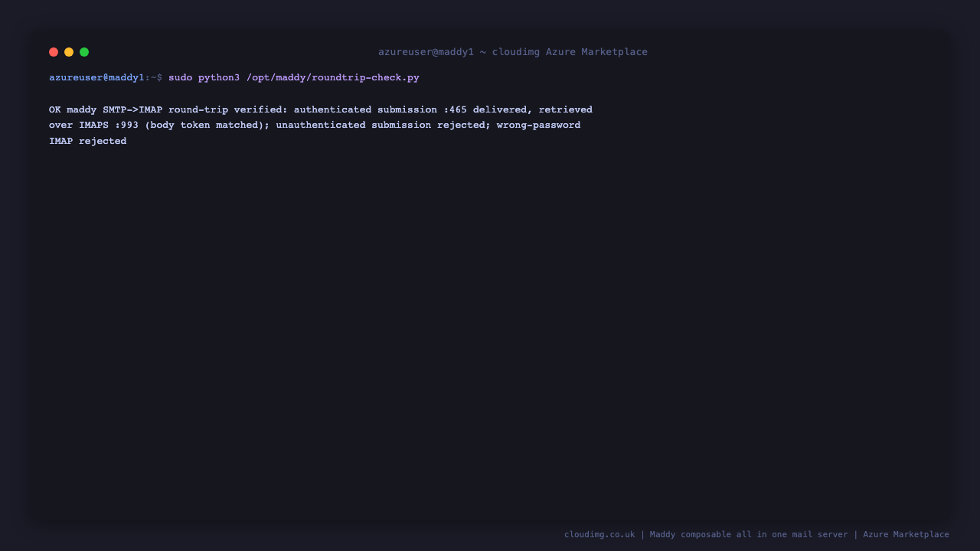Click the command 'sudo python3 /opt/maddy/roundtrip-check.py'

tap(294, 78)
